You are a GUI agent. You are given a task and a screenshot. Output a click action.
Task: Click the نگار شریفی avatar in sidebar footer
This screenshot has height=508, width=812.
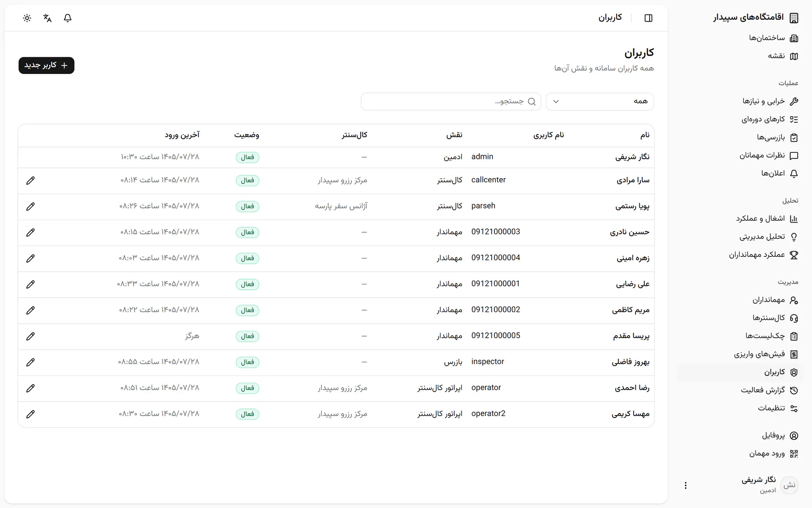pos(789,485)
